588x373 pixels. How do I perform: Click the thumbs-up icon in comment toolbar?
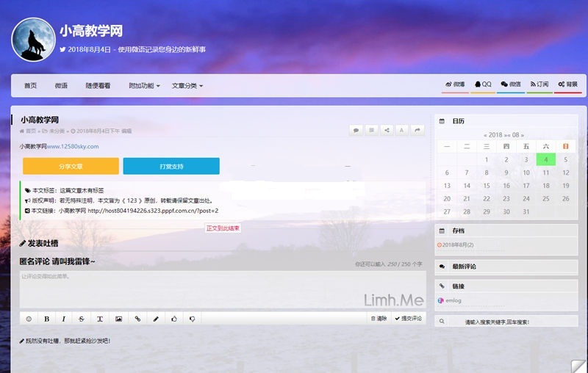click(174, 319)
